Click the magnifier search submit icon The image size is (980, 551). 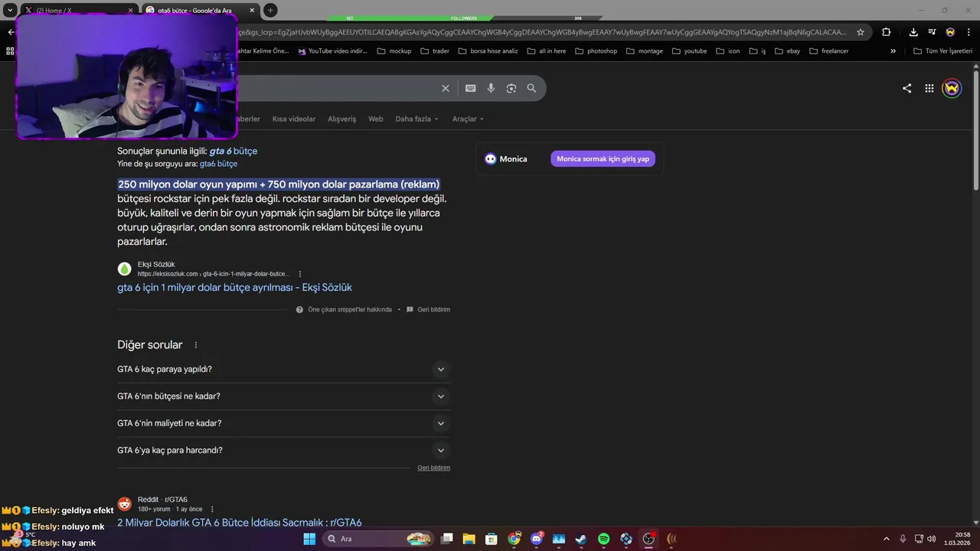tap(531, 88)
